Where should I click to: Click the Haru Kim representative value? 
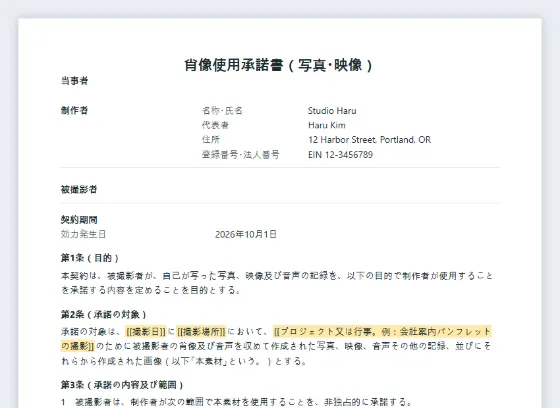pyautogui.click(x=327, y=125)
